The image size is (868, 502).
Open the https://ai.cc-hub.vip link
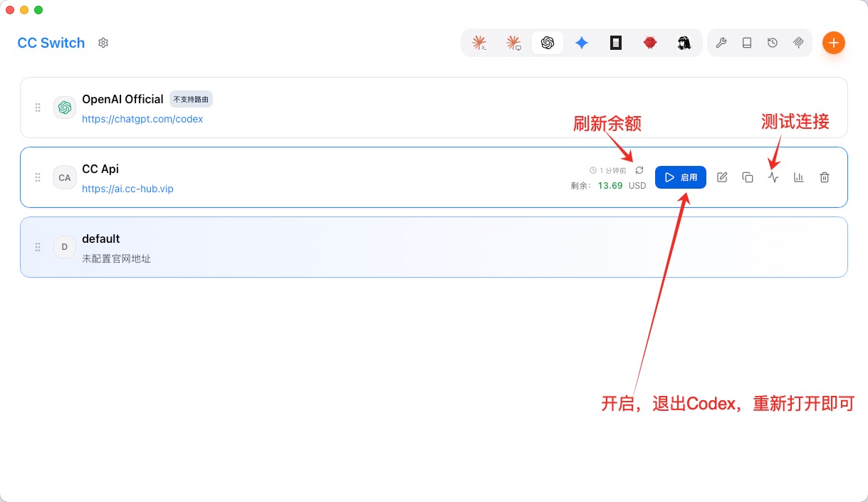click(127, 189)
